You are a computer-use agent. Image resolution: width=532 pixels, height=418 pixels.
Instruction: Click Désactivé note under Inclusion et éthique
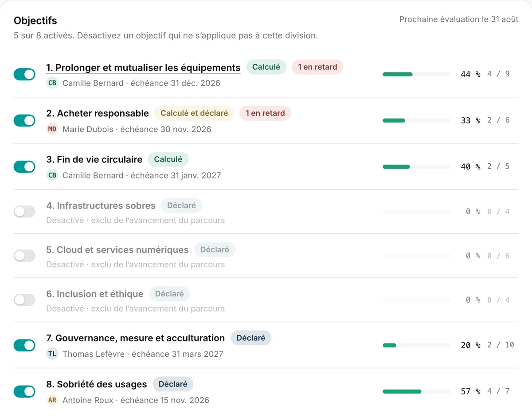coord(135,308)
